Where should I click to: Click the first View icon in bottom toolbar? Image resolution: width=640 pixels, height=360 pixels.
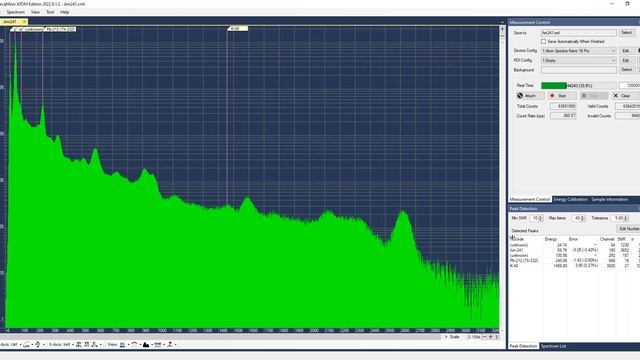[x=122, y=345]
